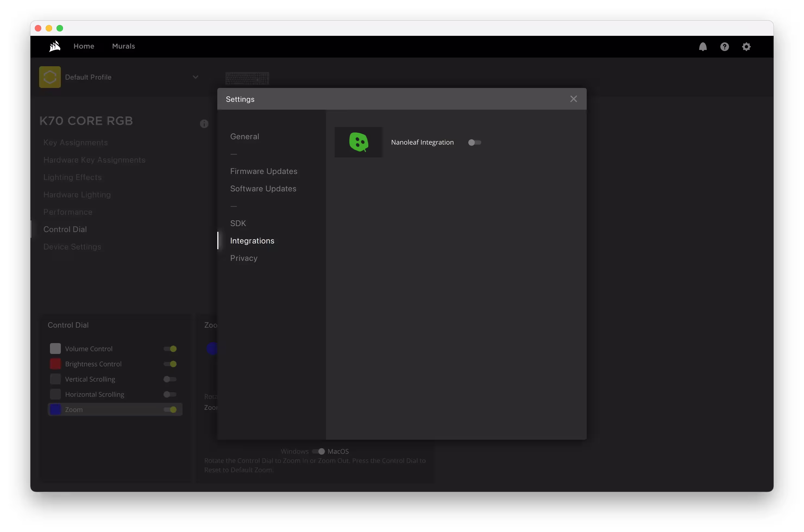Click the Nanoleaf logo thumbnail
804x532 pixels.
click(358, 142)
